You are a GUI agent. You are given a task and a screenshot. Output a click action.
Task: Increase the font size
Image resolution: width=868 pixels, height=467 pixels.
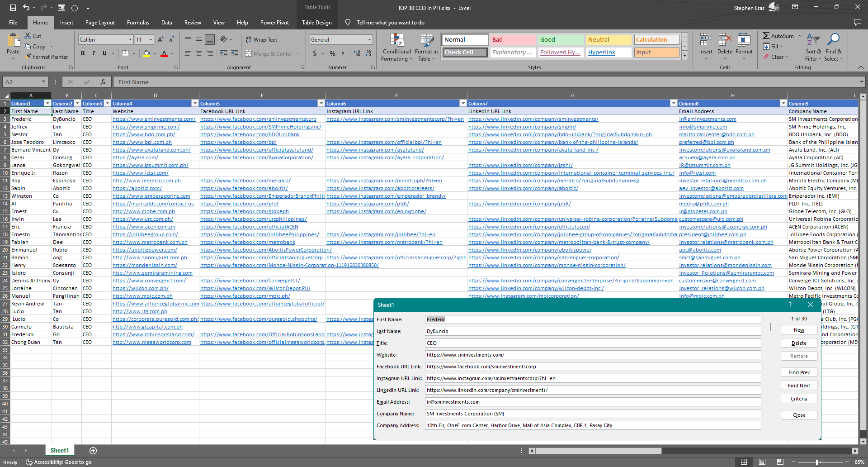pyautogui.click(x=160, y=40)
